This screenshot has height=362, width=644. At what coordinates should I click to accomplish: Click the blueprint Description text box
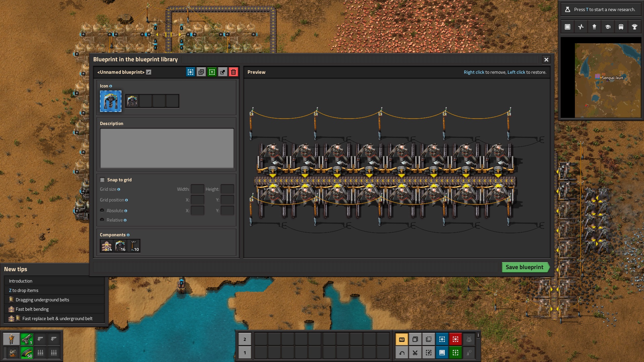pyautogui.click(x=167, y=148)
